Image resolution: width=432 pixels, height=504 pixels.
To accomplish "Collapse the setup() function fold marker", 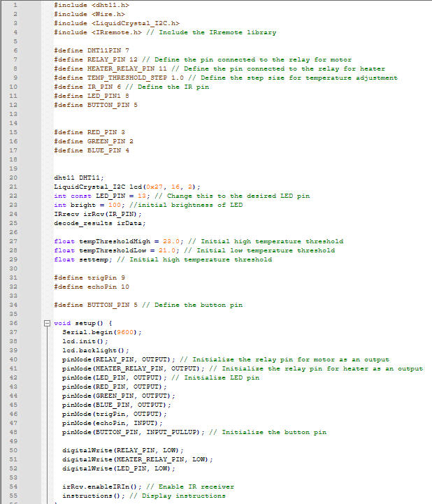I will (47, 324).
